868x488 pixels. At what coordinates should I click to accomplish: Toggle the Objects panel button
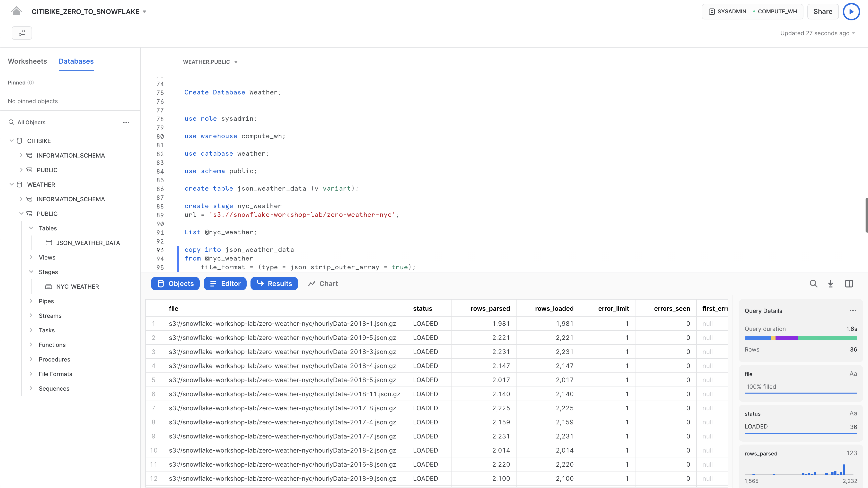(x=175, y=284)
